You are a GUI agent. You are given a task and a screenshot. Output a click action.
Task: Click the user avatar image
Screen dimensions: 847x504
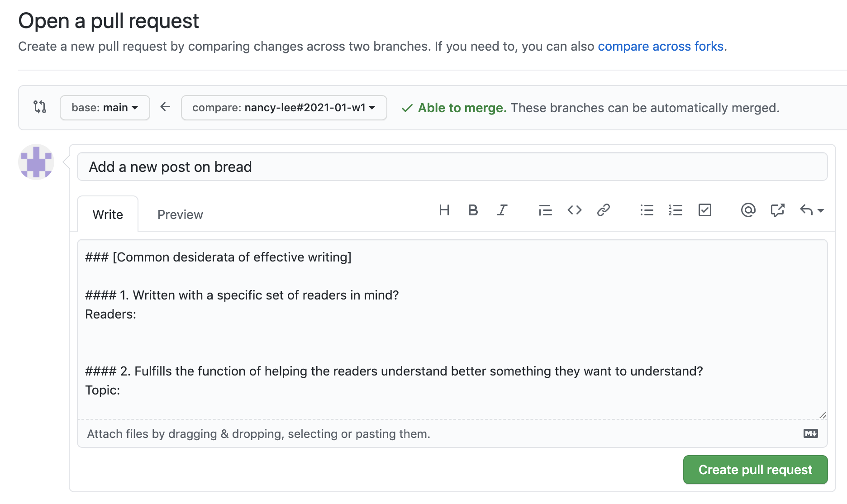pyautogui.click(x=36, y=162)
